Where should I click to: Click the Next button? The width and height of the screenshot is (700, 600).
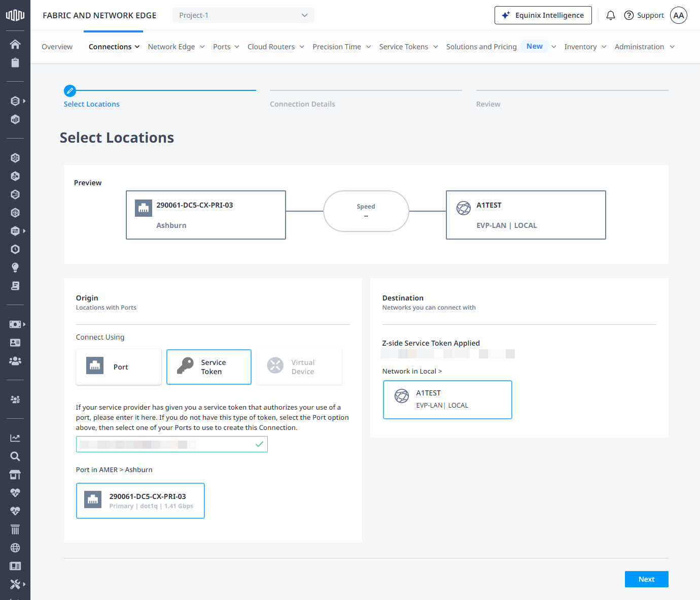tap(646, 579)
